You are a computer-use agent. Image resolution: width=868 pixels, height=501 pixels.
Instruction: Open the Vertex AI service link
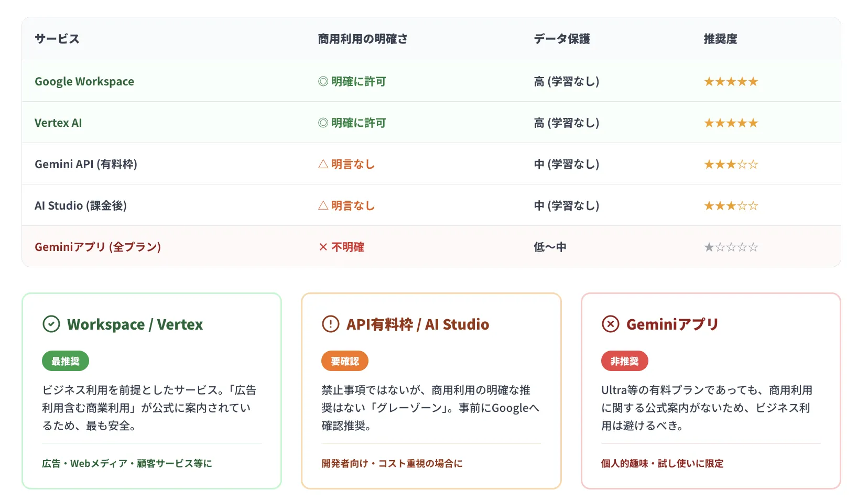click(58, 122)
